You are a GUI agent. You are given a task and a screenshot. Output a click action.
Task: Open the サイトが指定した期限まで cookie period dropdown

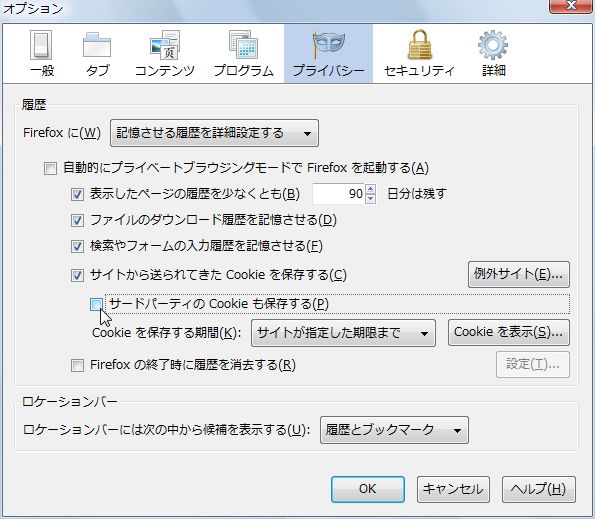tap(343, 333)
